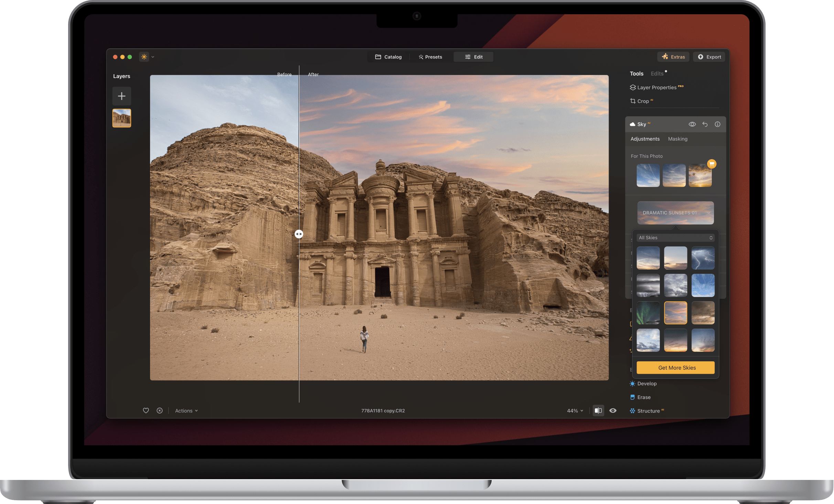This screenshot has width=834, height=504.
Task: Select the Dramatic Sunsets 01 sky preset
Action: [675, 212]
